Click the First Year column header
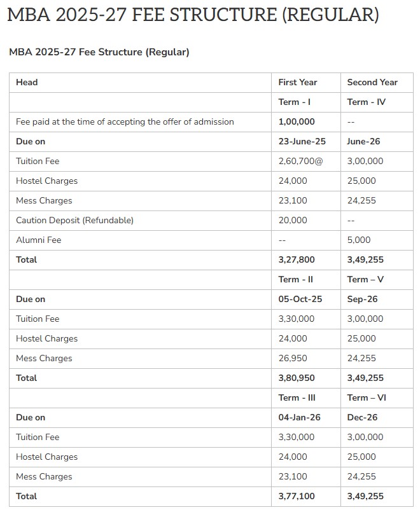The height and width of the screenshot is (510, 420). point(297,82)
